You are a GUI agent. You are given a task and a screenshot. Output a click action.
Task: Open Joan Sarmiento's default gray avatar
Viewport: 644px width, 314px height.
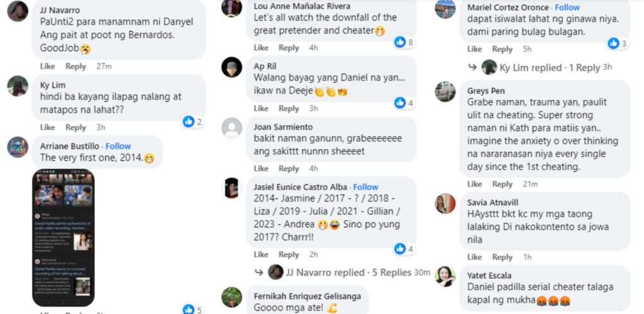pyautogui.click(x=231, y=128)
